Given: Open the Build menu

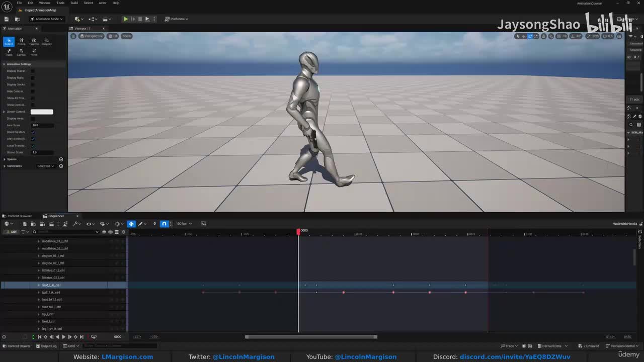Looking at the screenshot, I should click(74, 3).
